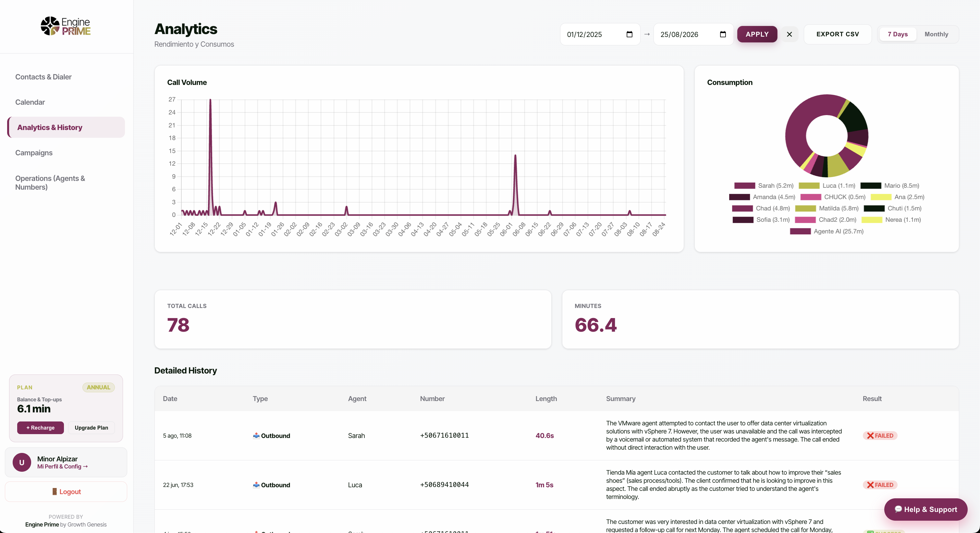Click the 6.1 min balance value
The height and width of the screenshot is (533, 980).
coord(34,409)
